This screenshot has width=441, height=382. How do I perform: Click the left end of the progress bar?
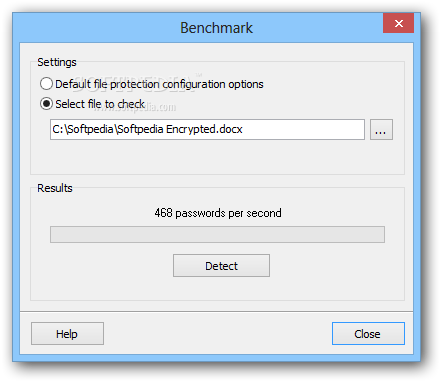55,235
